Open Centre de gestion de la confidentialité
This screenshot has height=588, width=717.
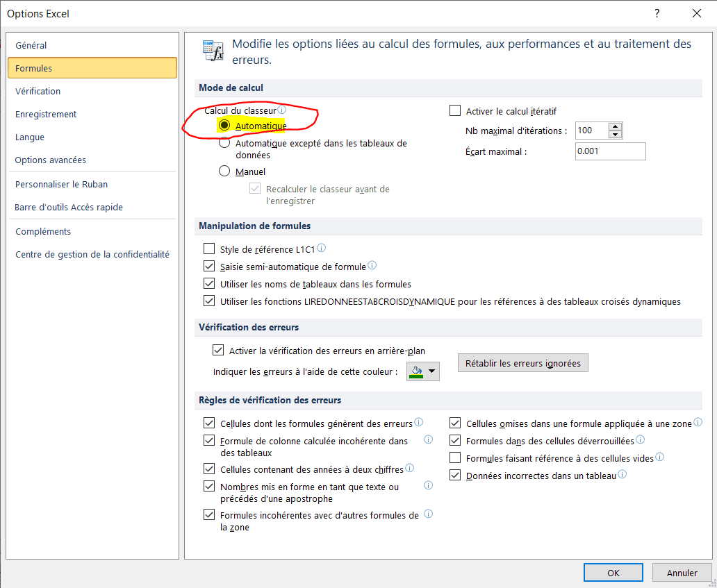[92, 254]
